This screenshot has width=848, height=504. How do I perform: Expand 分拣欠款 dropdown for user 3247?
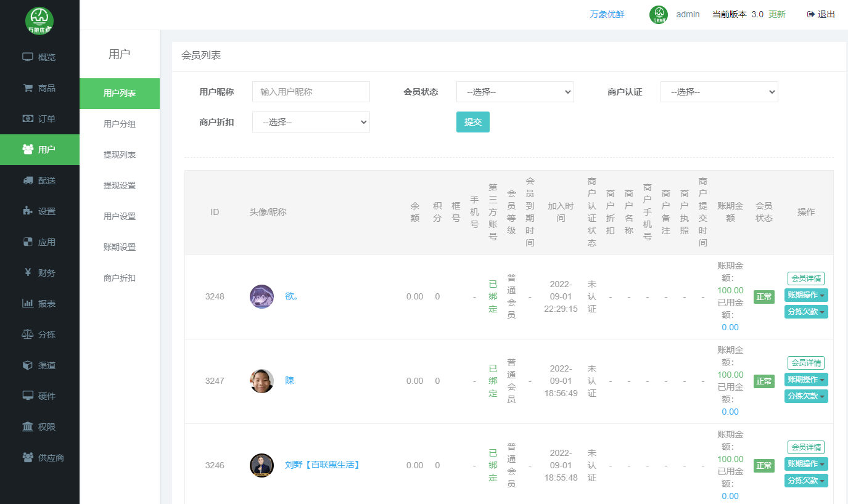coord(805,396)
